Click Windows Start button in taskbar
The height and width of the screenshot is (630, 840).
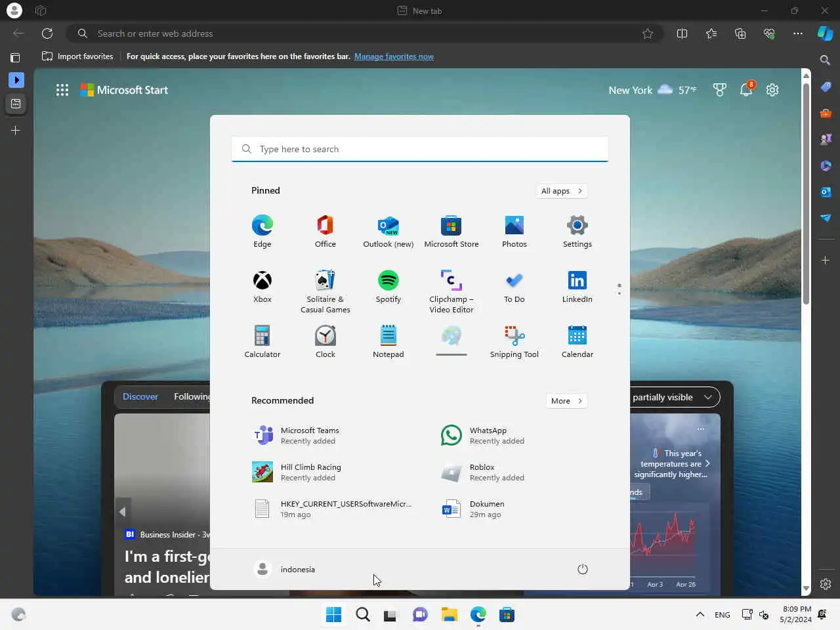click(x=333, y=614)
